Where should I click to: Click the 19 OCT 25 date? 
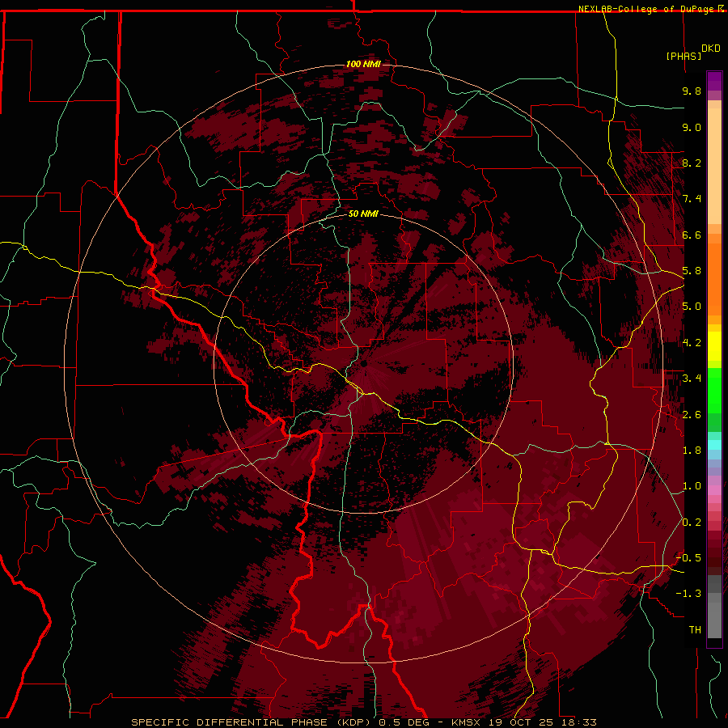pyautogui.click(x=522, y=722)
